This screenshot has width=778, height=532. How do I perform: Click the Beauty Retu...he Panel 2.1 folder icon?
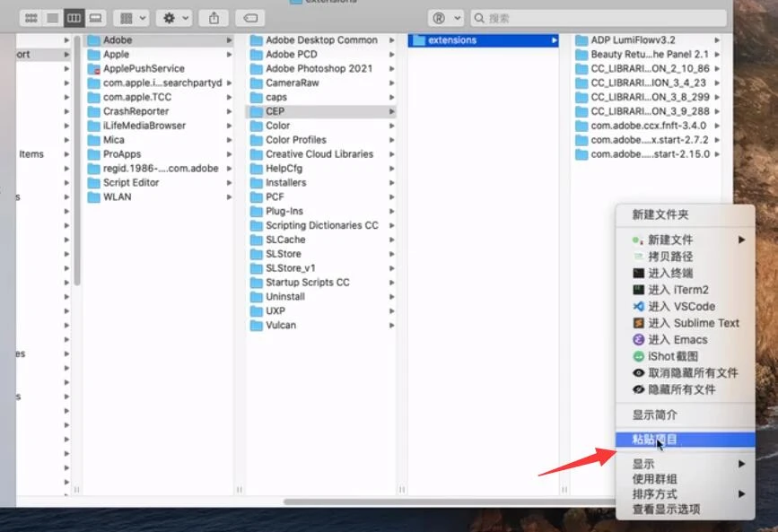[581, 55]
